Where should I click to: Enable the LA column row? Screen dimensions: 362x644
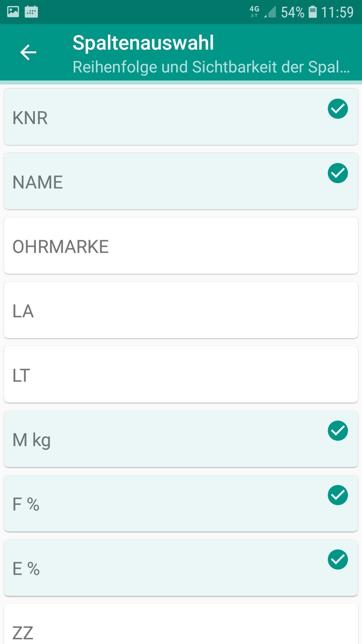pos(181,310)
